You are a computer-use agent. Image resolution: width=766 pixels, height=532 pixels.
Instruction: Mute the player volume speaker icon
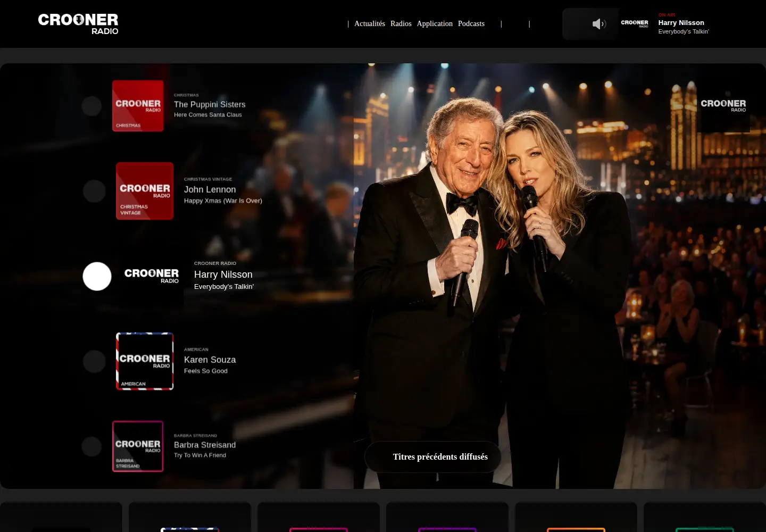click(599, 24)
